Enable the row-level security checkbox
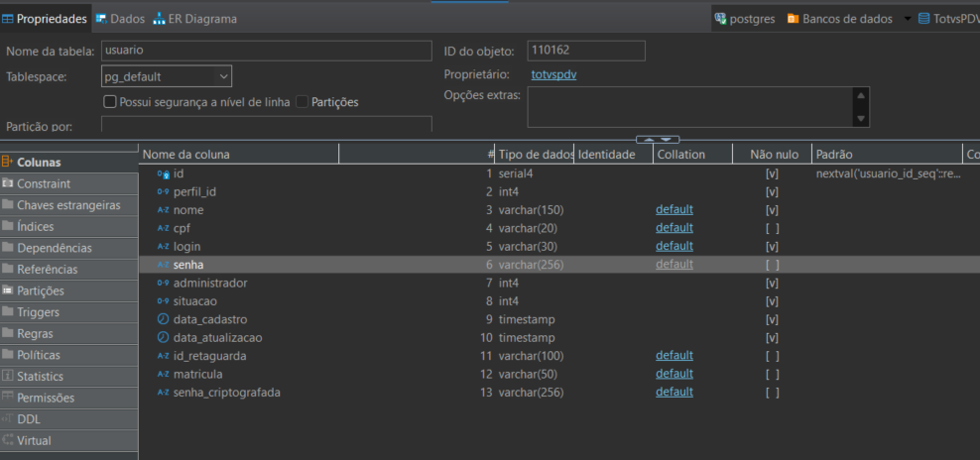The image size is (980, 460). [110, 102]
